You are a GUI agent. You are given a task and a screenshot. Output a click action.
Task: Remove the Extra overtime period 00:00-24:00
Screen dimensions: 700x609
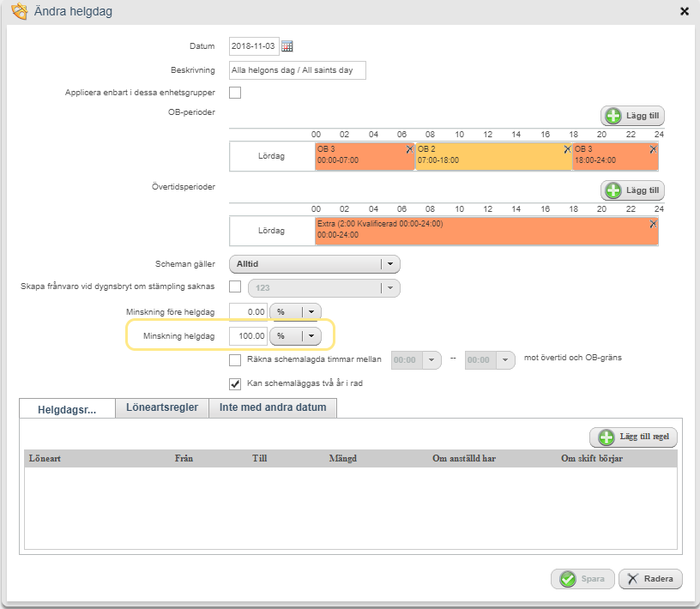[653, 224]
